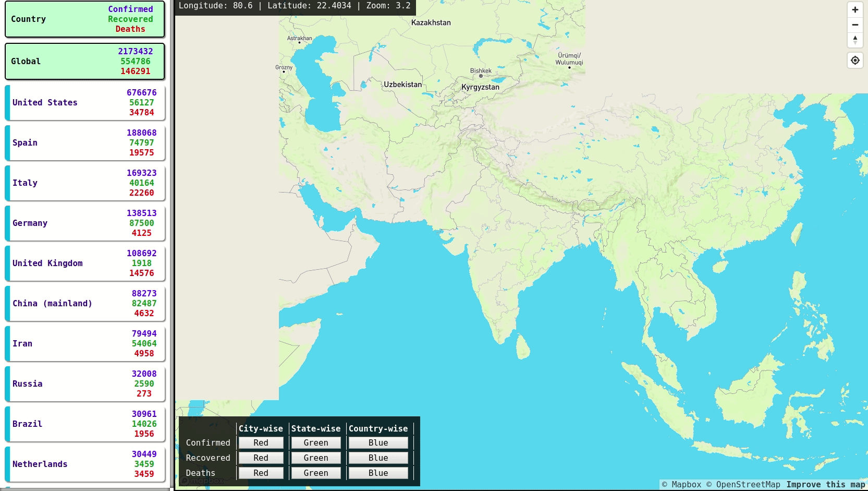868x491 pixels.
Task: Set Recovered City-wise color to Red
Action: tap(261, 458)
